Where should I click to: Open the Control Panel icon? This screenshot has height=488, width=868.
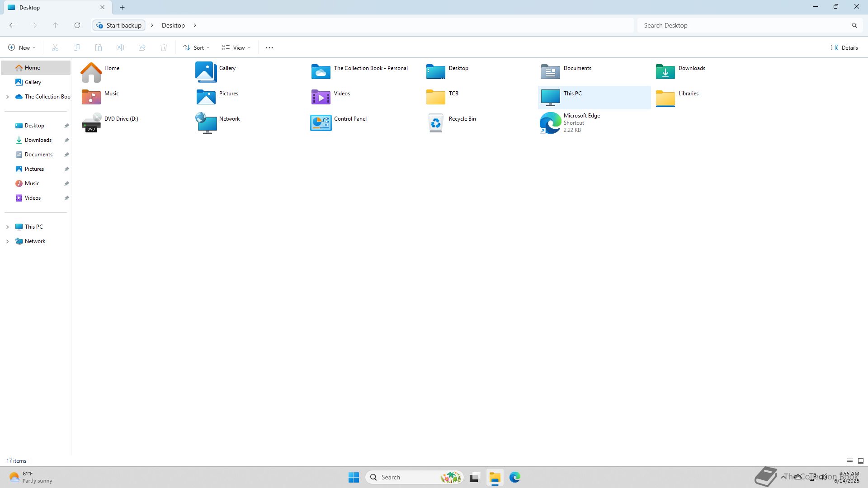(321, 123)
